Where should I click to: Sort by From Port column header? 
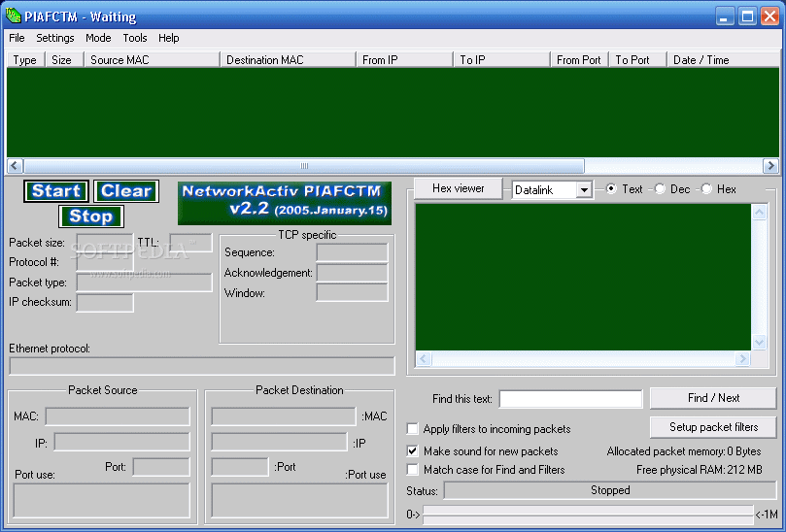[579, 59]
